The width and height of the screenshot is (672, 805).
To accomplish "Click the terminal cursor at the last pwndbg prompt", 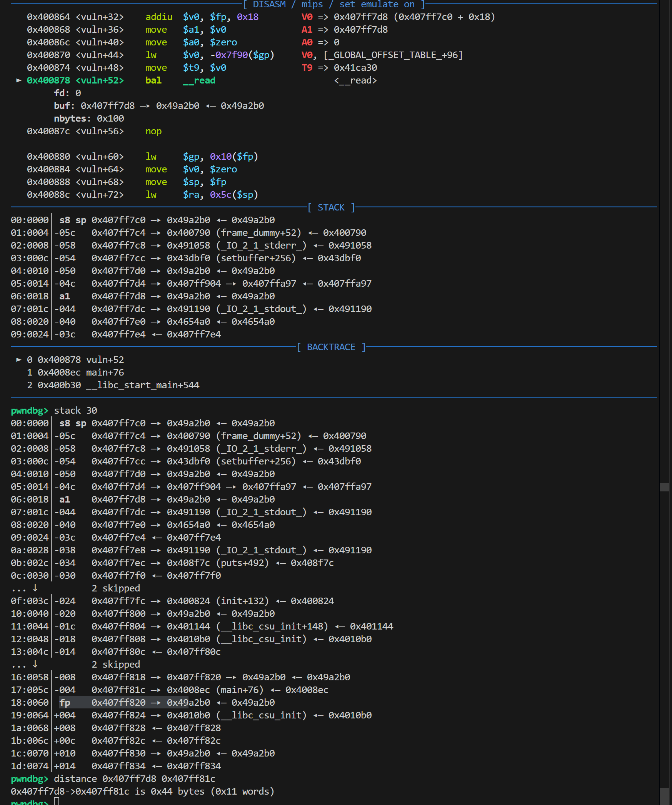I will pyautogui.click(x=57, y=802).
